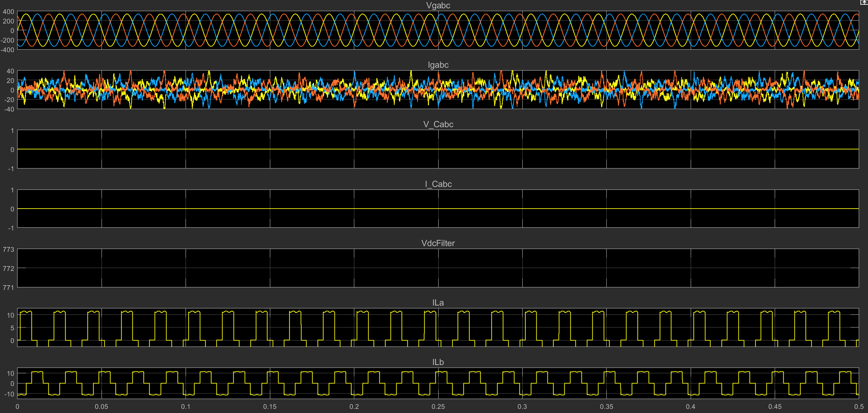Click the 0.4 time axis tick label
The width and height of the screenshot is (868, 413).
[690, 407]
